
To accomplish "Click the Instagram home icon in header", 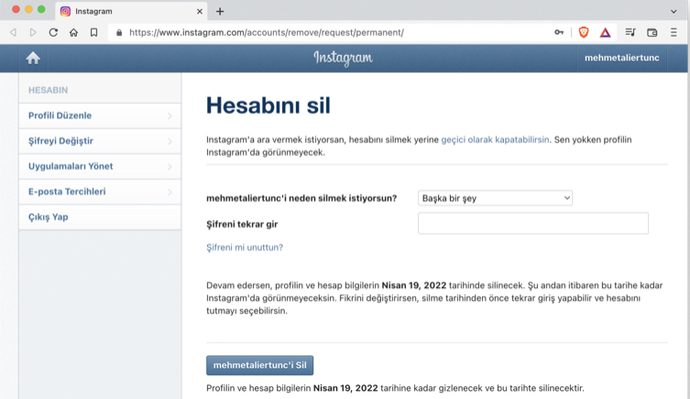I will (33, 58).
